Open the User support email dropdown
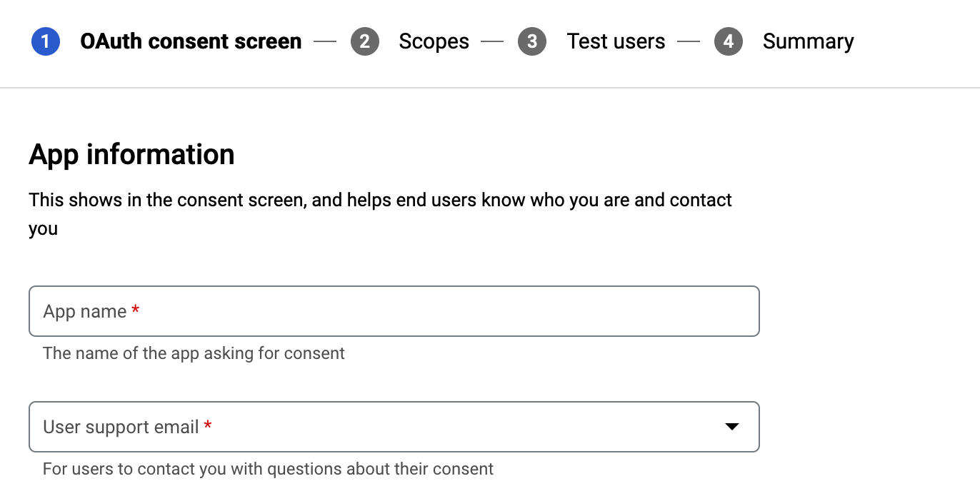 point(379,427)
